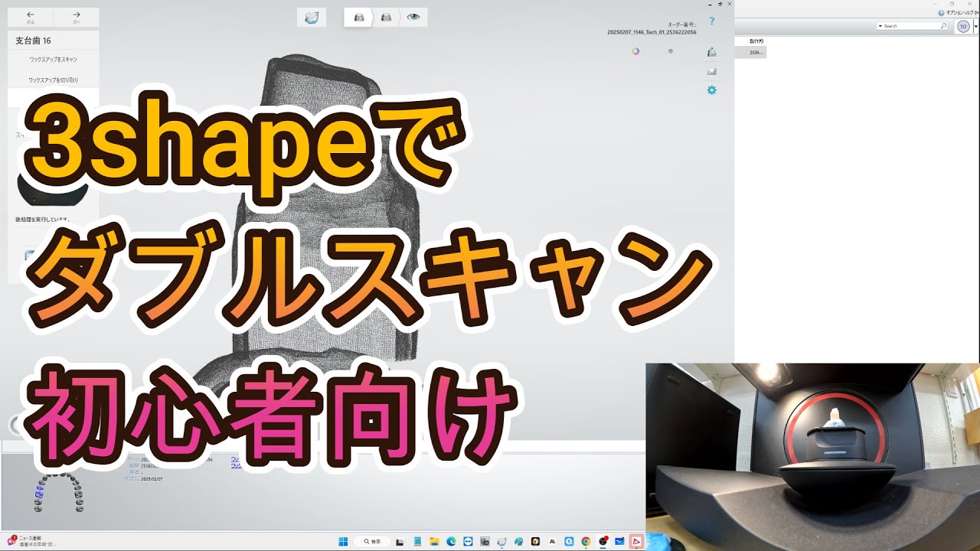Open the Windows Start menu

343,542
